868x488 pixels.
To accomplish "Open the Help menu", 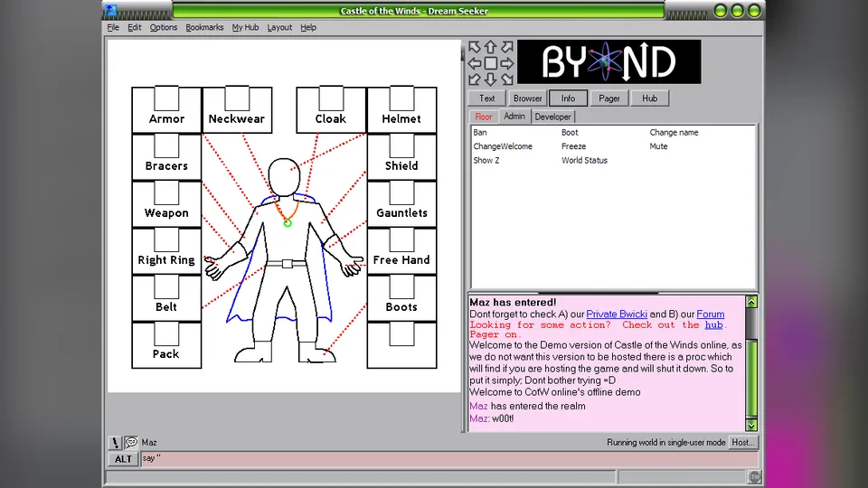I will pos(308,27).
